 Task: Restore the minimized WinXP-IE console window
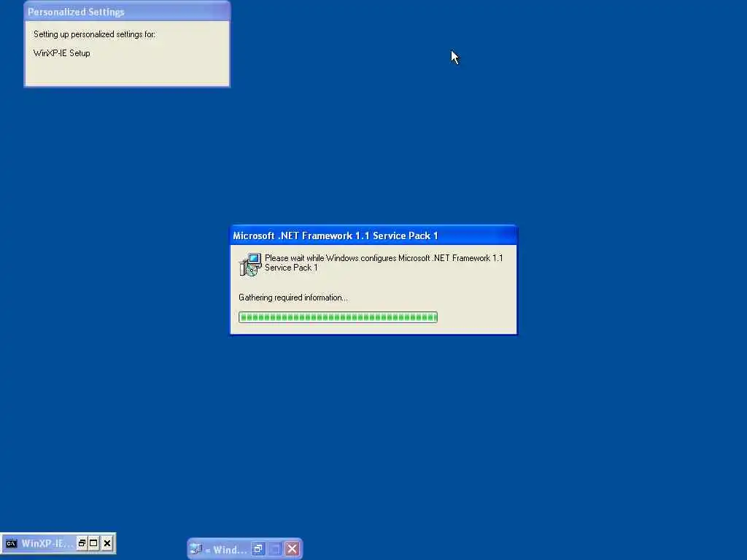82,542
